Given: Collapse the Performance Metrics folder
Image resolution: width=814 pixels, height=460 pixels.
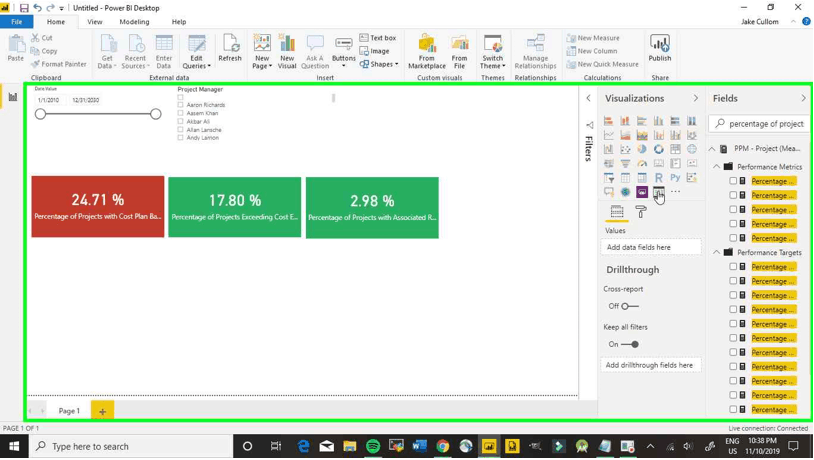Looking at the screenshot, I should click(717, 167).
